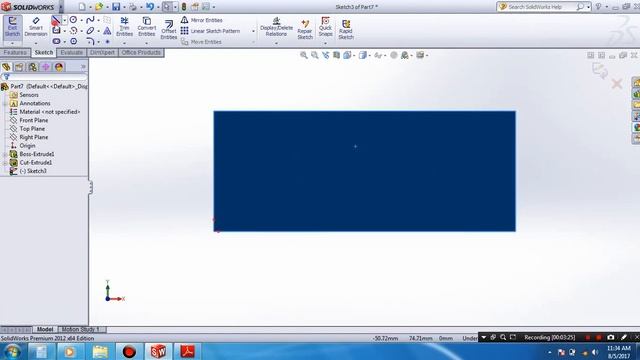Screen dimensions: 640x360
Task: Open Display/Delete Relations
Action: click(276, 27)
